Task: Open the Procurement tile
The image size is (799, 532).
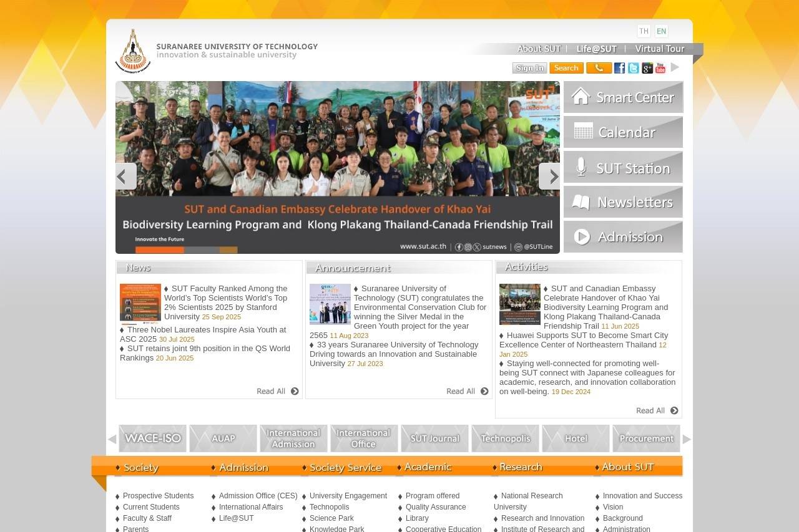Action: click(x=646, y=438)
